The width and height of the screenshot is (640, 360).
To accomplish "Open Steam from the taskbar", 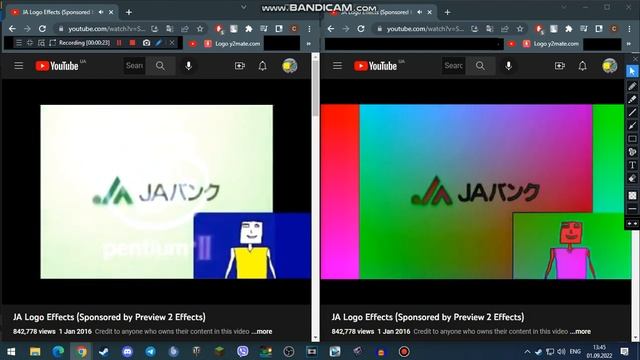I will [x=104, y=351].
